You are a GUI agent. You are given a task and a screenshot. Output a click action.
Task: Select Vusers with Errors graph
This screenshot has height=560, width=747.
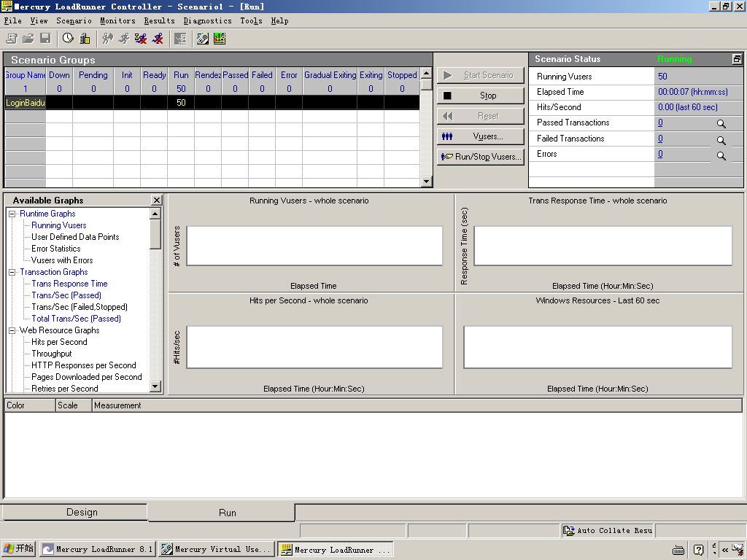point(62,260)
